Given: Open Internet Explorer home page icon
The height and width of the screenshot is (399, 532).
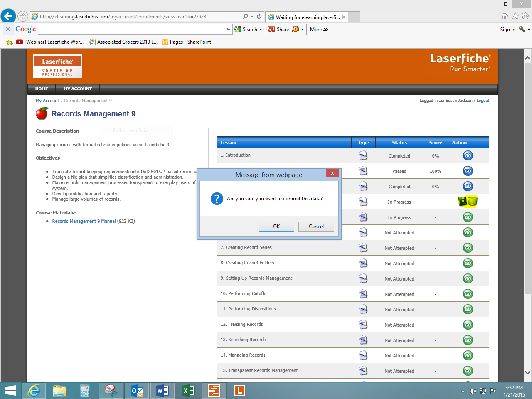Looking at the screenshot, I should 505,16.
